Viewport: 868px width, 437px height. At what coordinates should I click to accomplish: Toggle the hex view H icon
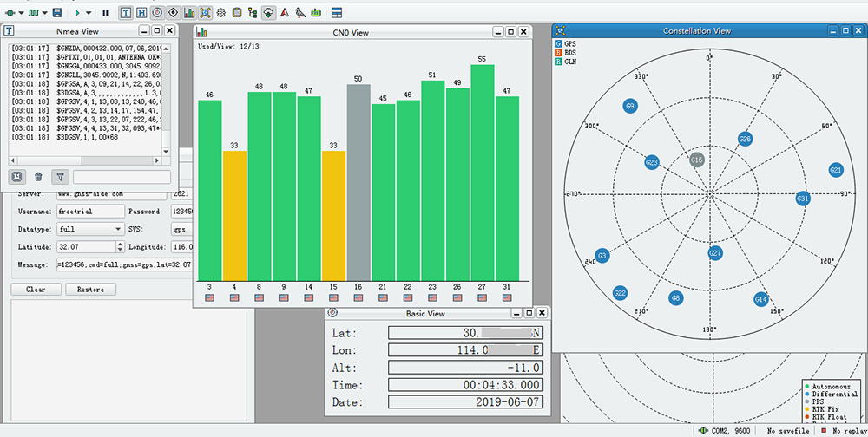pyautogui.click(x=141, y=13)
